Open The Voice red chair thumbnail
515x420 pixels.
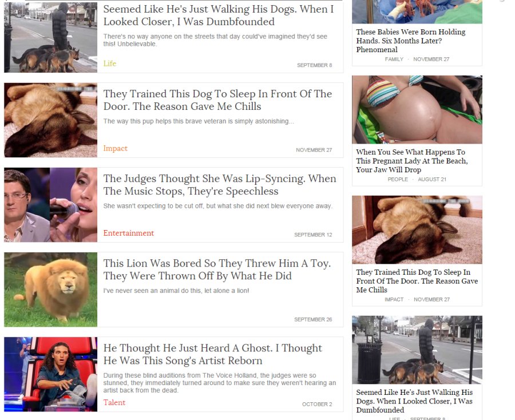[50, 374]
